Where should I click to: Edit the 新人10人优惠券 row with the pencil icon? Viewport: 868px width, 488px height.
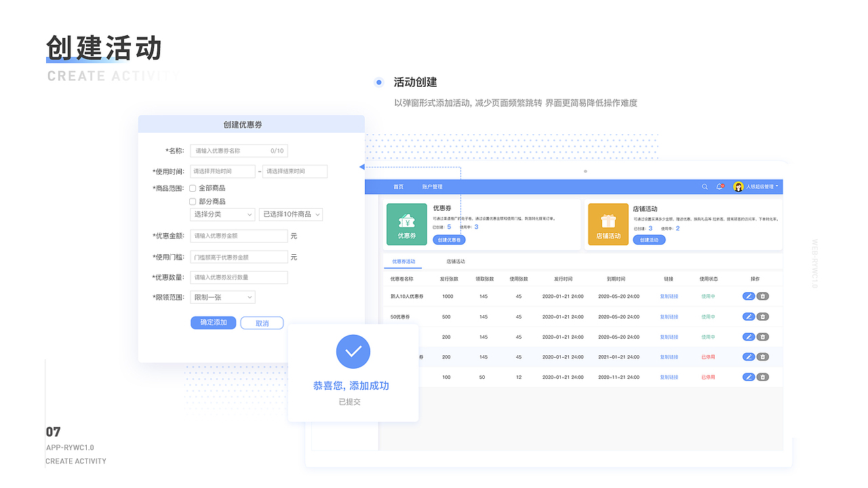749,296
